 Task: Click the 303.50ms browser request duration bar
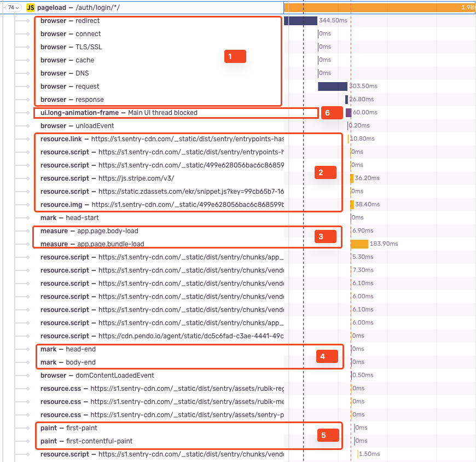pyautogui.click(x=332, y=86)
